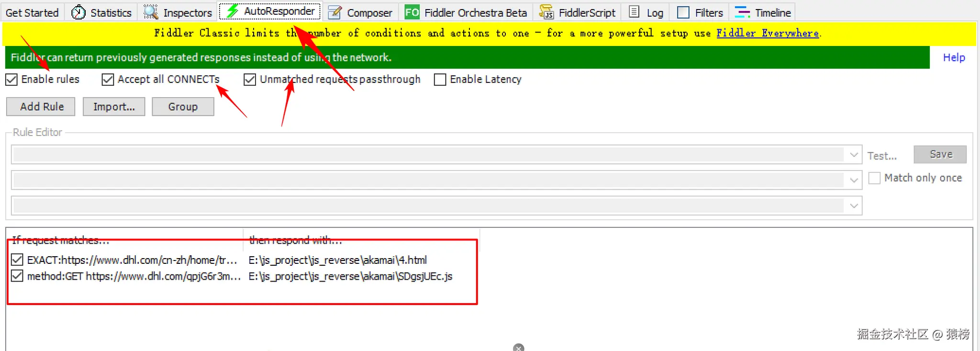Click the FiddlerScript JS scroll icon
The width and height of the screenshot is (980, 351).
(546, 12)
